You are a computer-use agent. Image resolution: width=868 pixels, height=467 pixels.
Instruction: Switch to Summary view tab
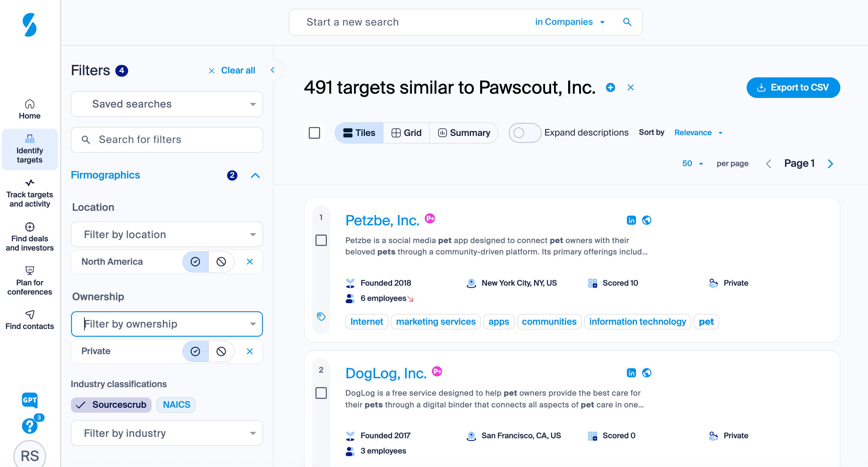[x=464, y=133]
